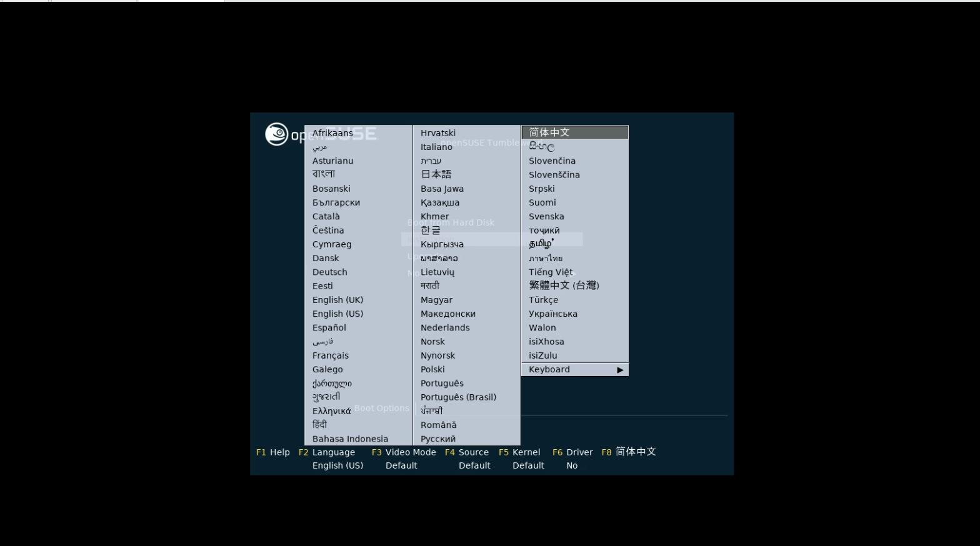The height and width of the screenshot is (546, 980).
Task: Choose Čeština from the list
Action: (328, 230)
